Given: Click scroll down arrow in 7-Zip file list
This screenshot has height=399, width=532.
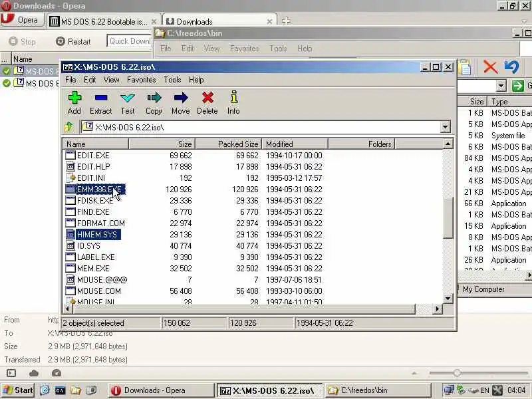Looking at the screenshot, I should click(x=448, y=299).
